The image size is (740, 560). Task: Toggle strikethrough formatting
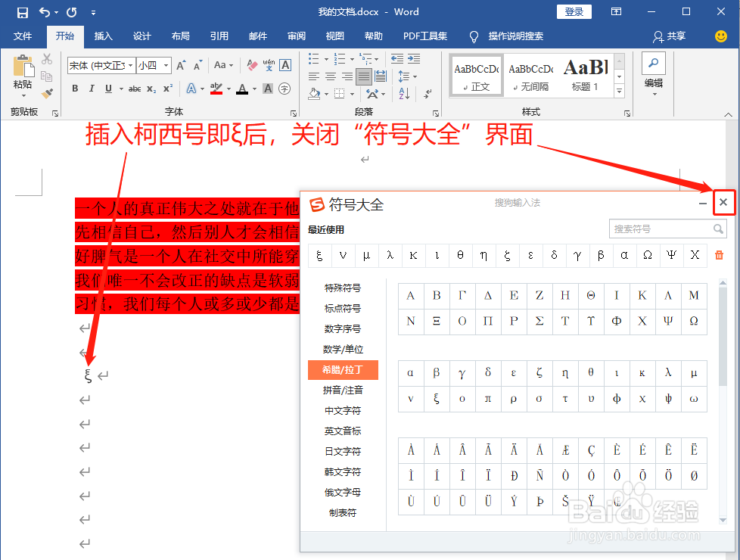(135, 89)
